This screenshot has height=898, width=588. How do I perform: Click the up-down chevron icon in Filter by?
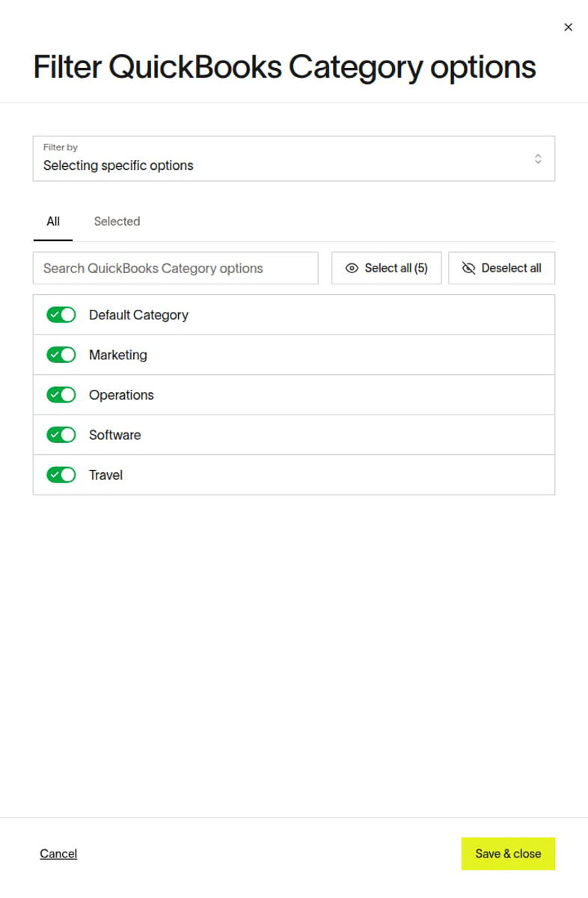(x=538, y=159)
